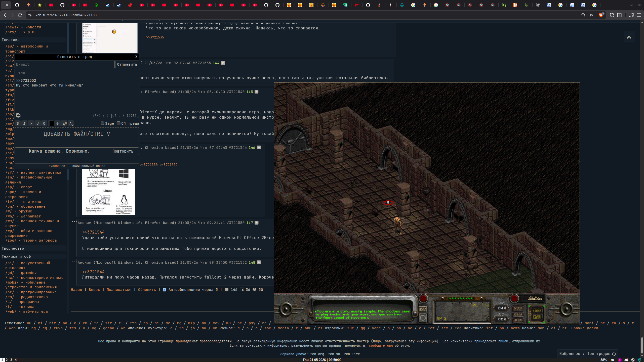Screen dimensions: 644x362
Task: Open post menu arrow for post №3721535
Action: click(x=223, y=63)
